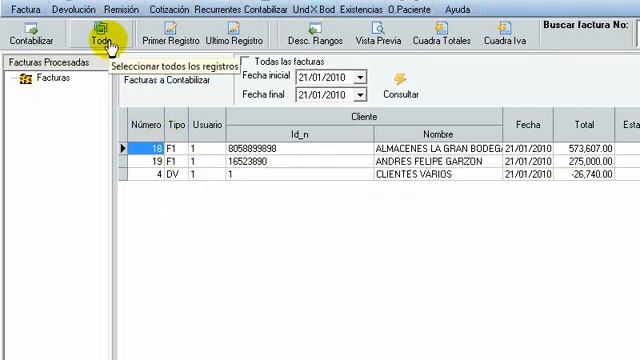Click row selector of DV row 4
Viewport: 640px width, 360px height.
pyautogui.click(x=122, y=174)
